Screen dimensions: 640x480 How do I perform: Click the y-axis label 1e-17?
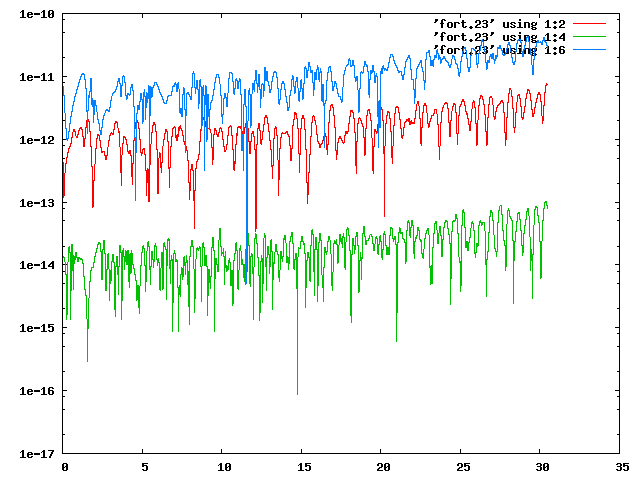click(x=37, y=454)
